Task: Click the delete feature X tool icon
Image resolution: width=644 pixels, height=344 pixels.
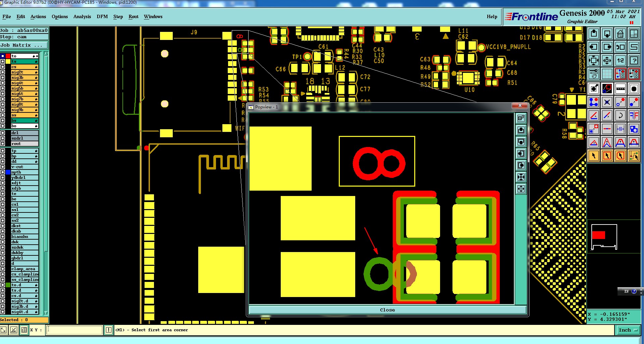Action: click(607, 102)
